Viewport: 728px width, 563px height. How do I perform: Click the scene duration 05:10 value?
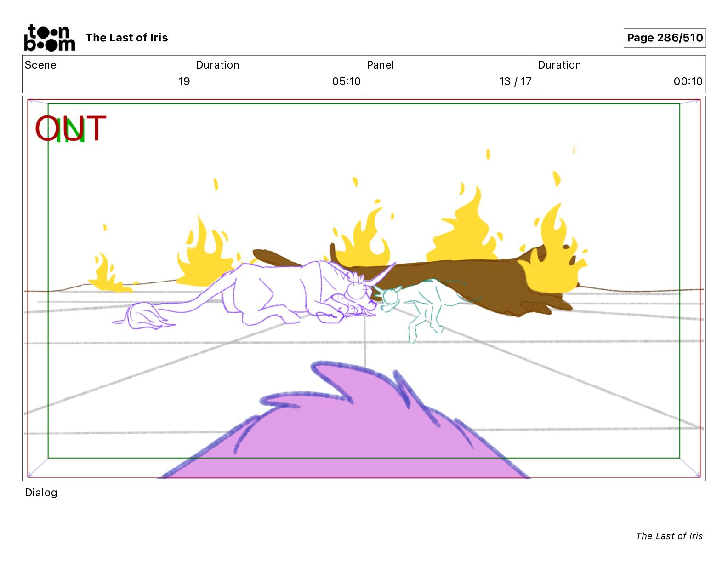pos(346,81)
